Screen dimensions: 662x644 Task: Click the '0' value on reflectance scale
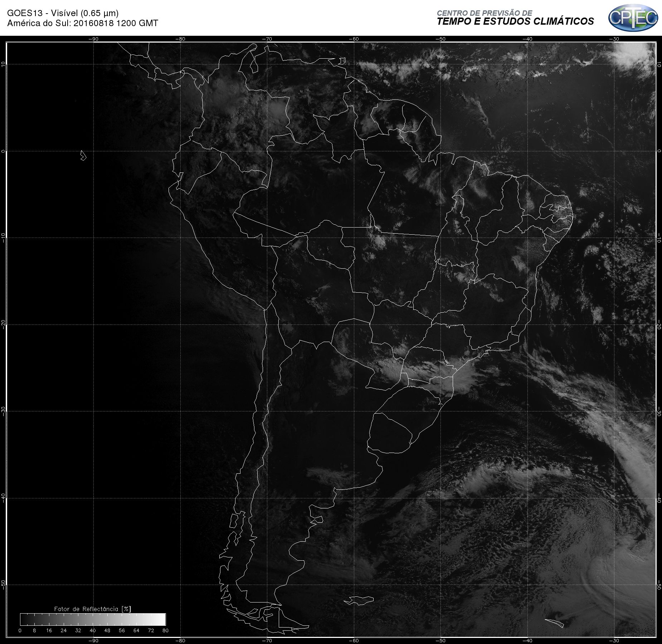click(20, 630)
